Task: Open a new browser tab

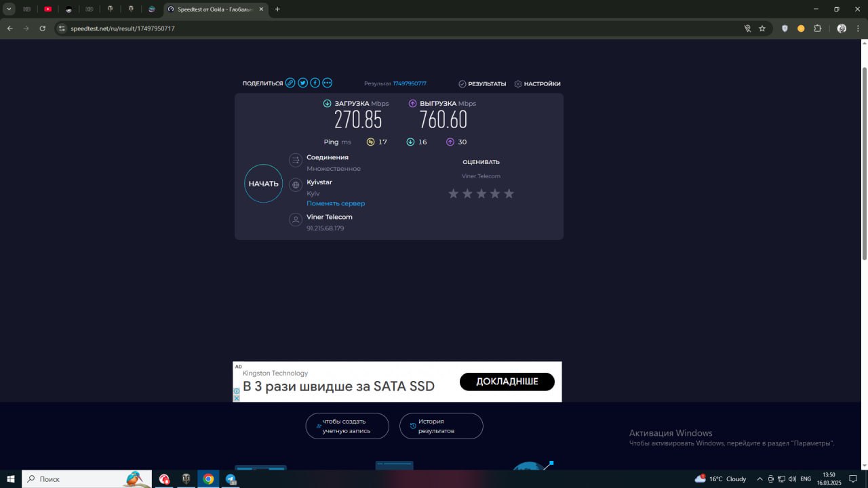Action: click(x=277, y=9)
